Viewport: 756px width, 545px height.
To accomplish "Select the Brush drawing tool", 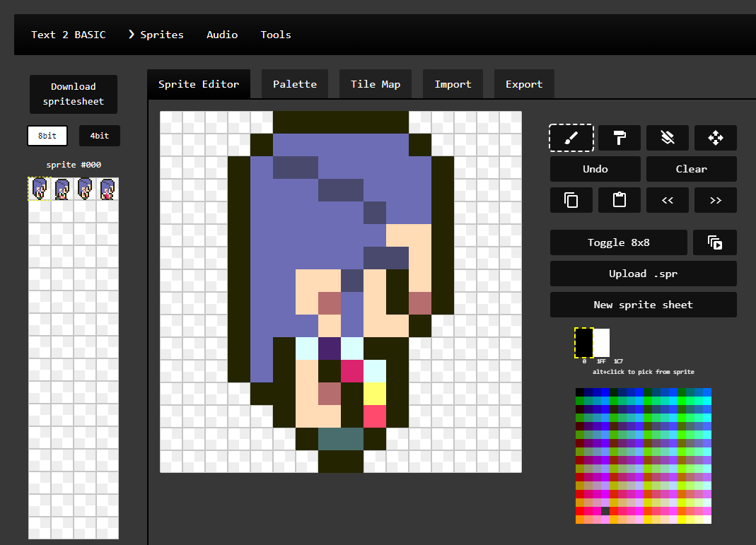I will (571, 138).
